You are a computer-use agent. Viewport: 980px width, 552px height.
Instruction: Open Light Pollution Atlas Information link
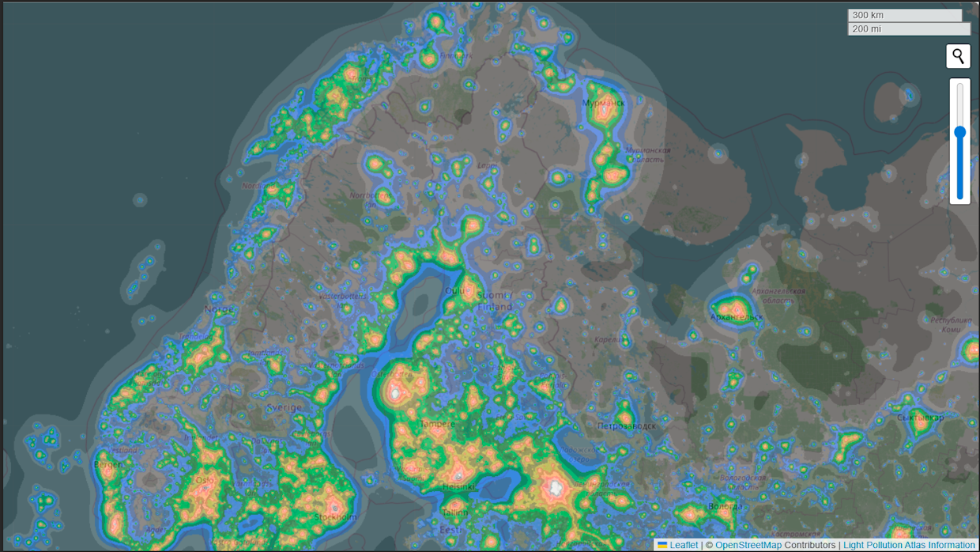click(909, 545)
